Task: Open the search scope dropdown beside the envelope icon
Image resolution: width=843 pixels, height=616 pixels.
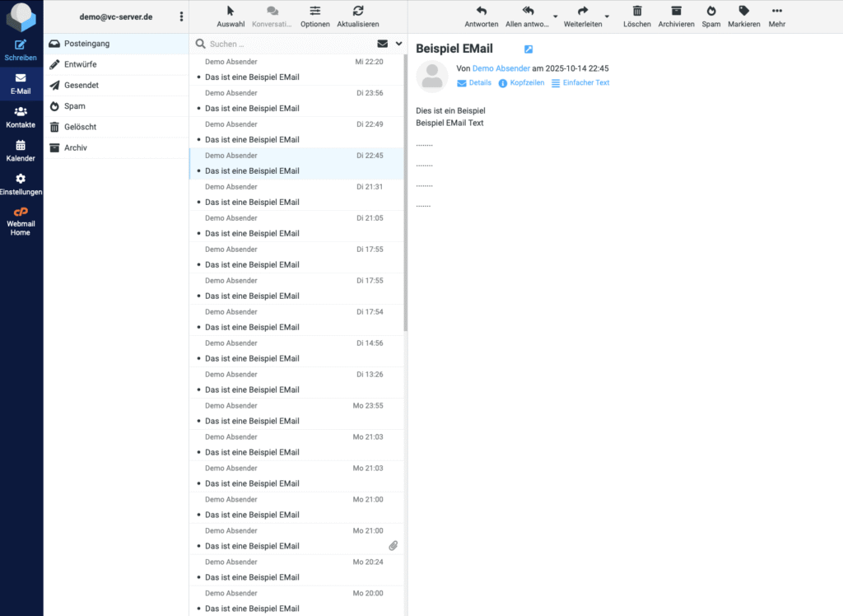Action: 398,43
